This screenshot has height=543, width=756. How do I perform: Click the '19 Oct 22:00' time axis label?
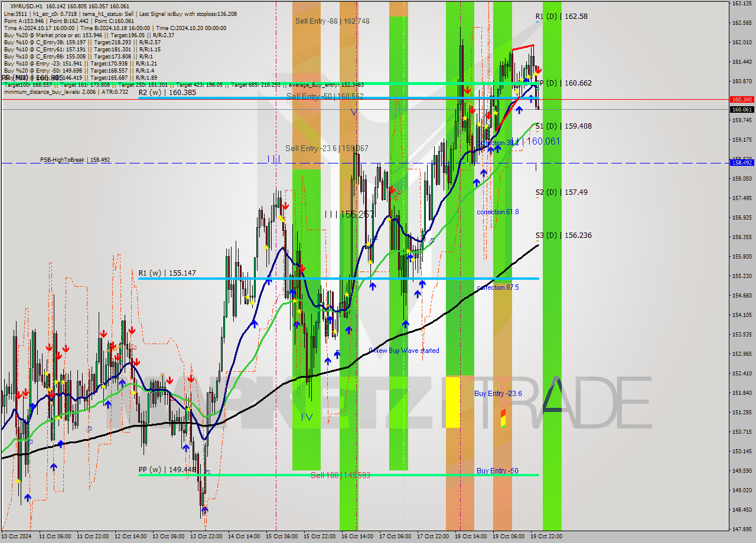(x=548, y=537)
